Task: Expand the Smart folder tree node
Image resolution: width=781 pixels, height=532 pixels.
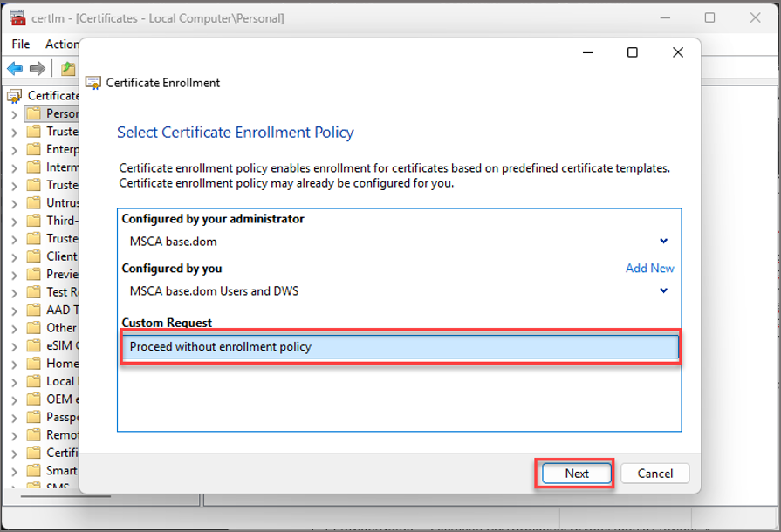Action: [x=14, y=471]
